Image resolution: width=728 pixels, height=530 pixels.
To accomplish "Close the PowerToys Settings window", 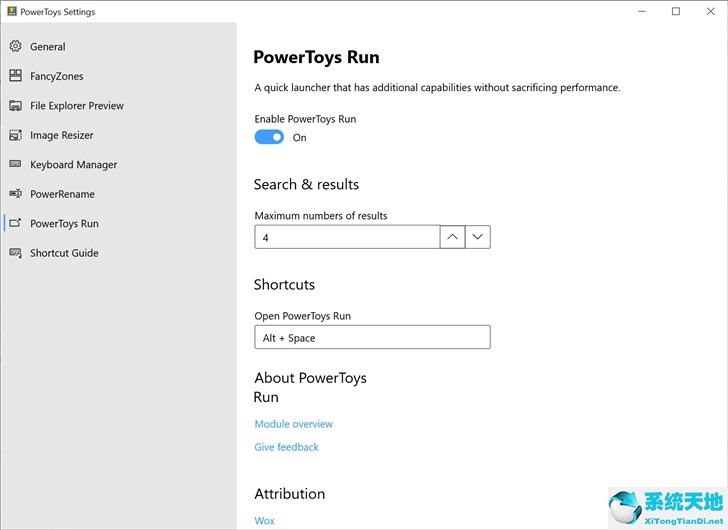I will (x=710, y=11).
